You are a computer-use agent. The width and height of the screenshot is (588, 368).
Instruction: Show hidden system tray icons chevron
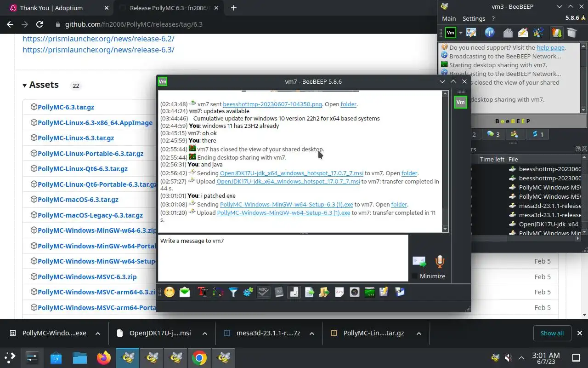pyautogui.click(x=521, y=357)
